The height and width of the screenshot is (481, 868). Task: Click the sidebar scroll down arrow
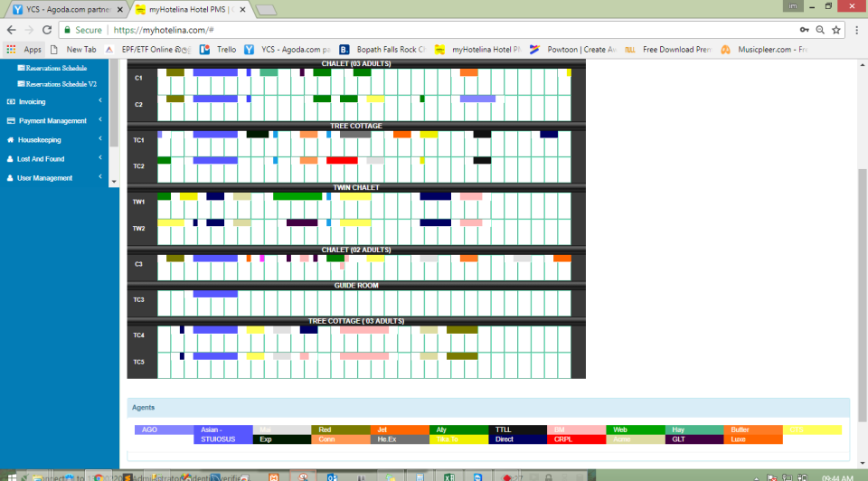pyautogui.click(x=114, y=182)
